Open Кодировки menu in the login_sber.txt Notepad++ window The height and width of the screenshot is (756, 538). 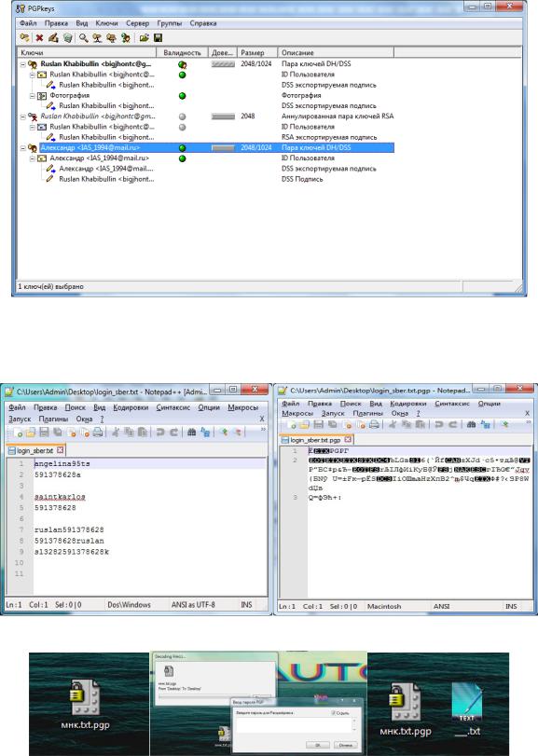click(x=131, y=408)
